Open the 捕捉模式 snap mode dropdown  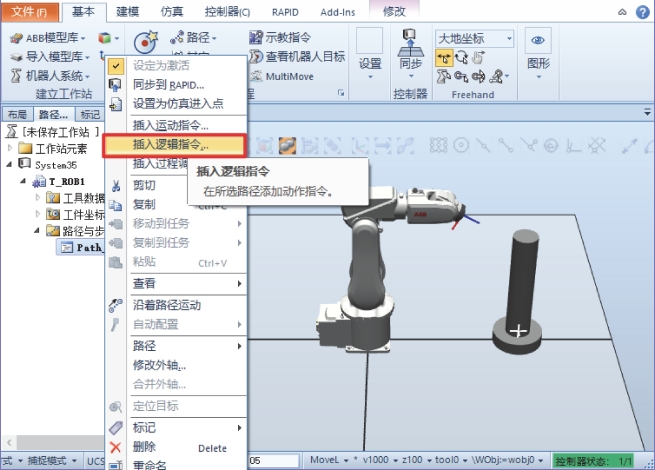52,461
